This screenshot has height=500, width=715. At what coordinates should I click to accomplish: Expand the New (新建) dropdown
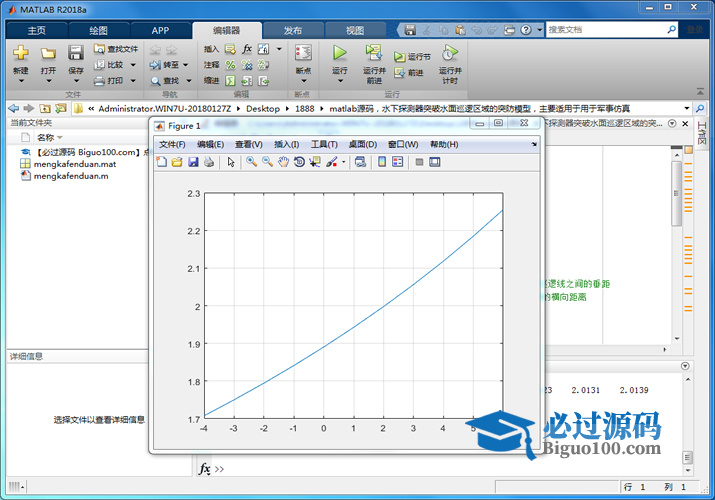(21, 82)
